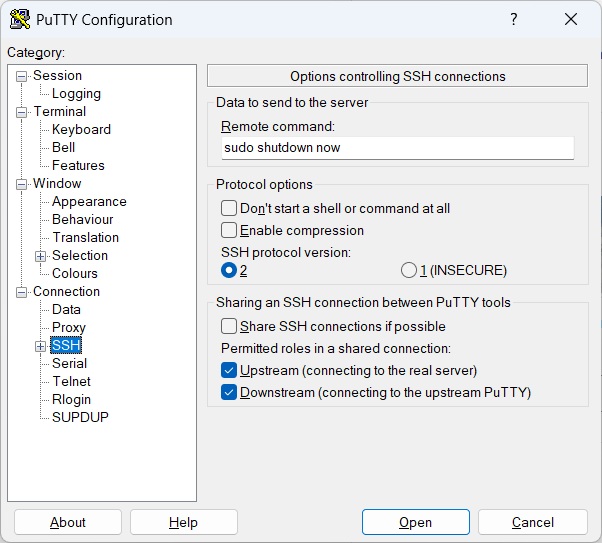
Task: Uncheck the Upstream role checkbox
Action: (229, 370)
